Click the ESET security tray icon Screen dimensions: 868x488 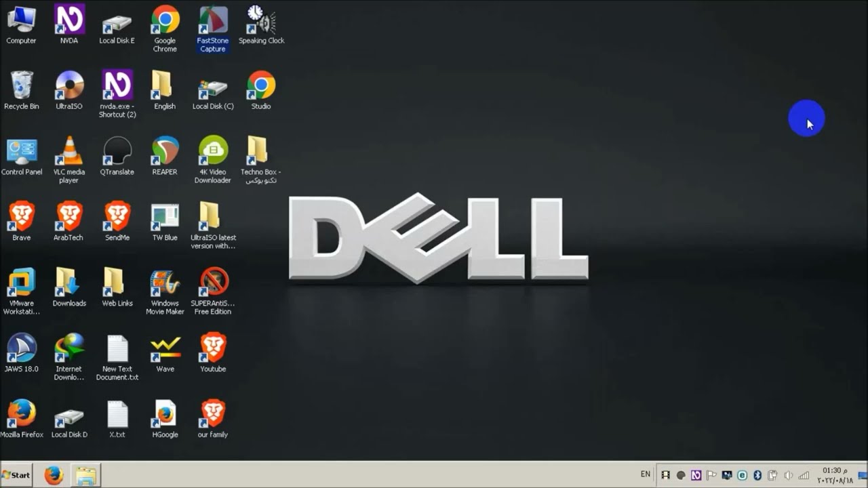[x=742, y=475]
